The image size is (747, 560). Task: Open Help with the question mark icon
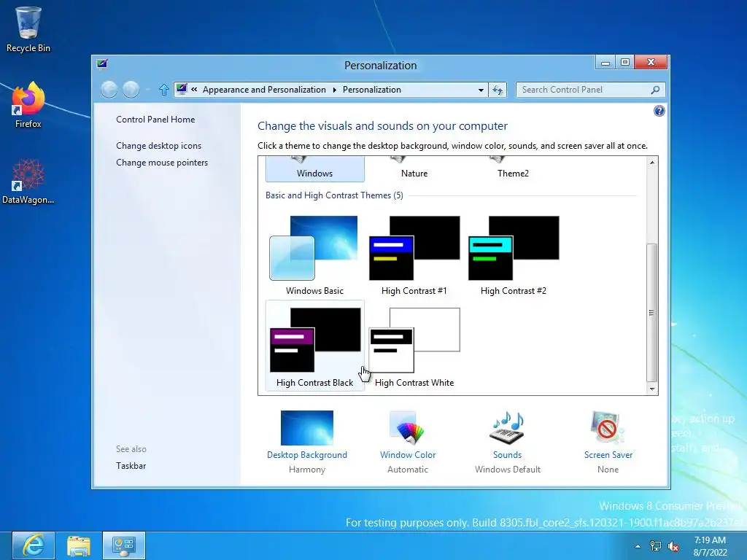click(x=659, y=111)
